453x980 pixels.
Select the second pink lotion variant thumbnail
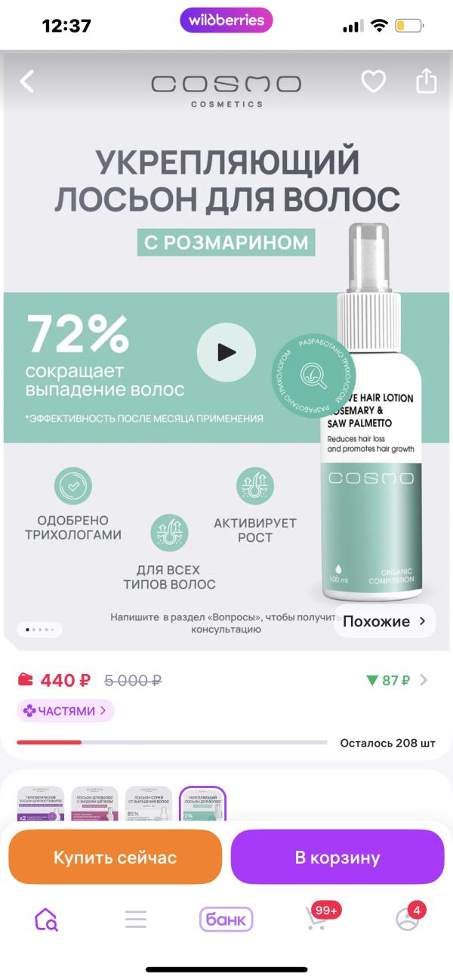(94, 804)
